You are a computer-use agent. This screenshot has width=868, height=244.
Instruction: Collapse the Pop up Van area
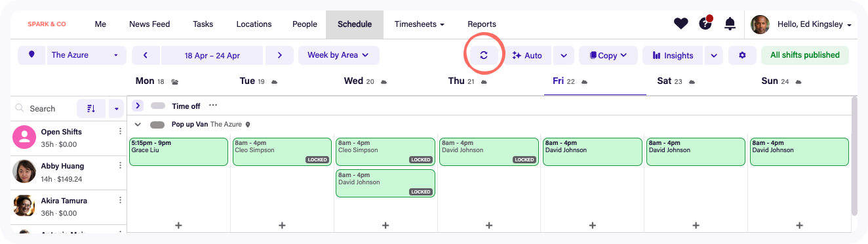click(138, 124)
